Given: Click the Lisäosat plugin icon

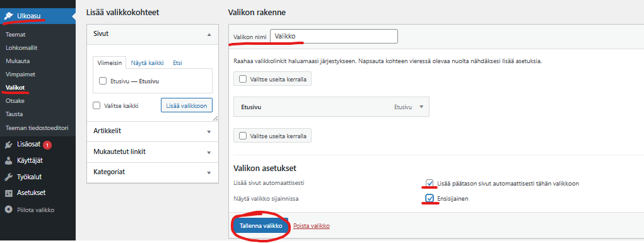Looking at the screenshot, I should (8, 145).
